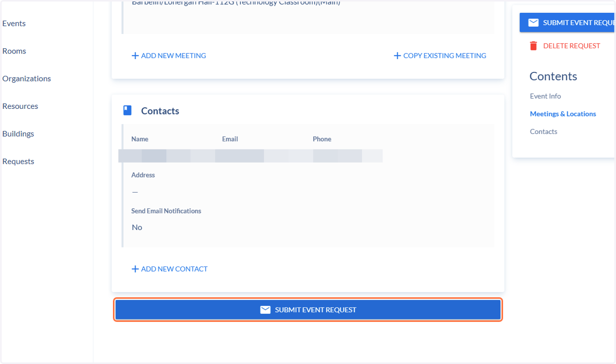616x364 pixels.
Task: Click the Phone column label
Action: click(x=322, y=139)
